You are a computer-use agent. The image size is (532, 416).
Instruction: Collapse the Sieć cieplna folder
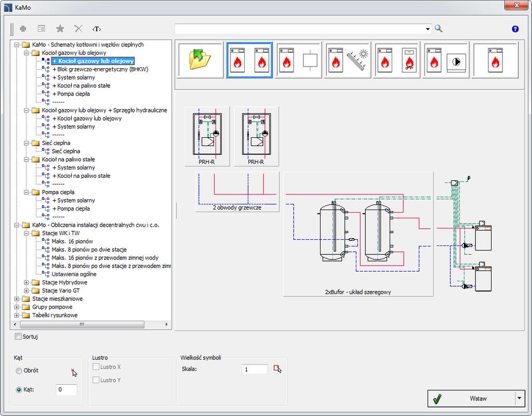click(26, 144)
